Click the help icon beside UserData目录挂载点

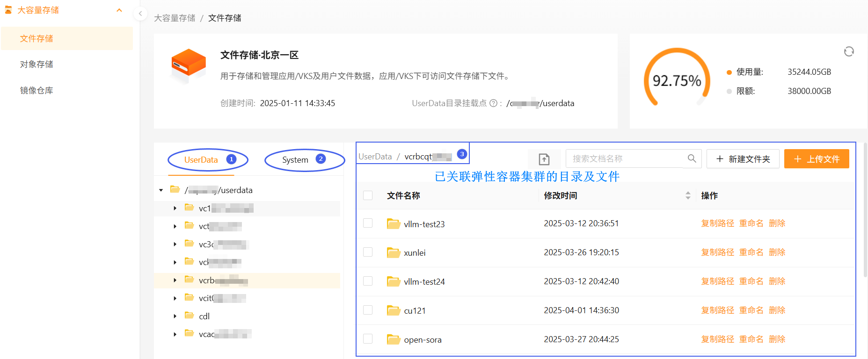[493, 103]
